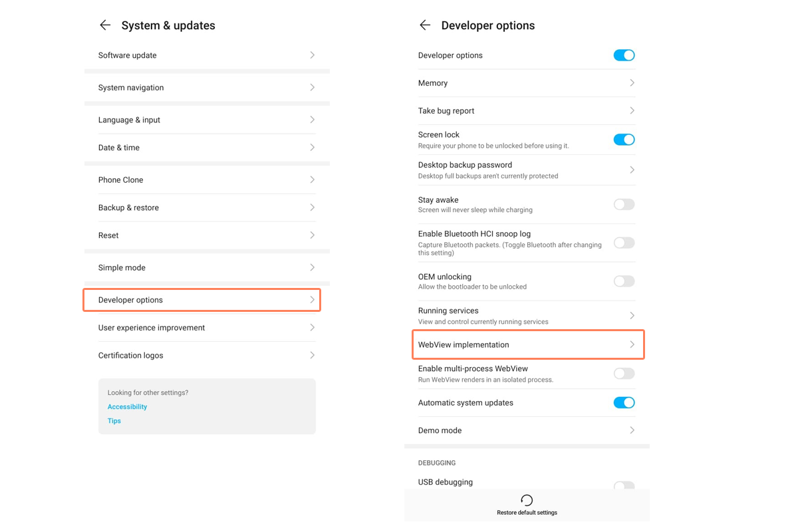This screenshot has height=532, width=798.
Task: Go back from Developer options screen
Action: [425, 25]
